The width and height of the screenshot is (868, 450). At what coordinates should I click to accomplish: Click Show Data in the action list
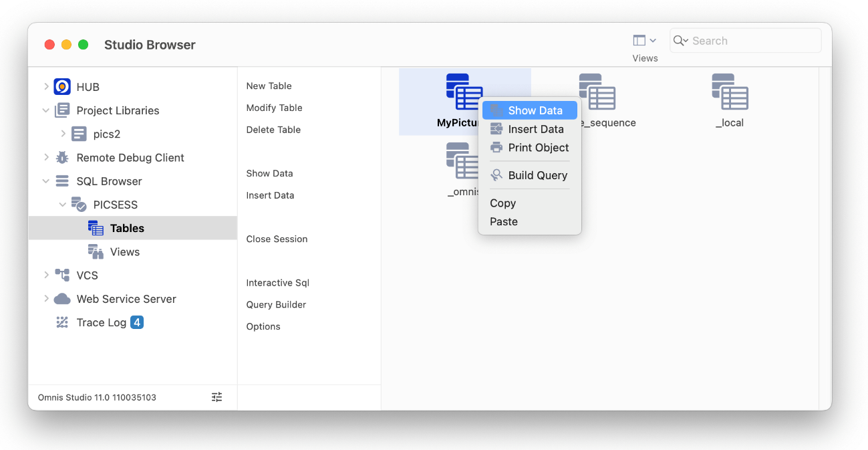click(x=269, y=173)
